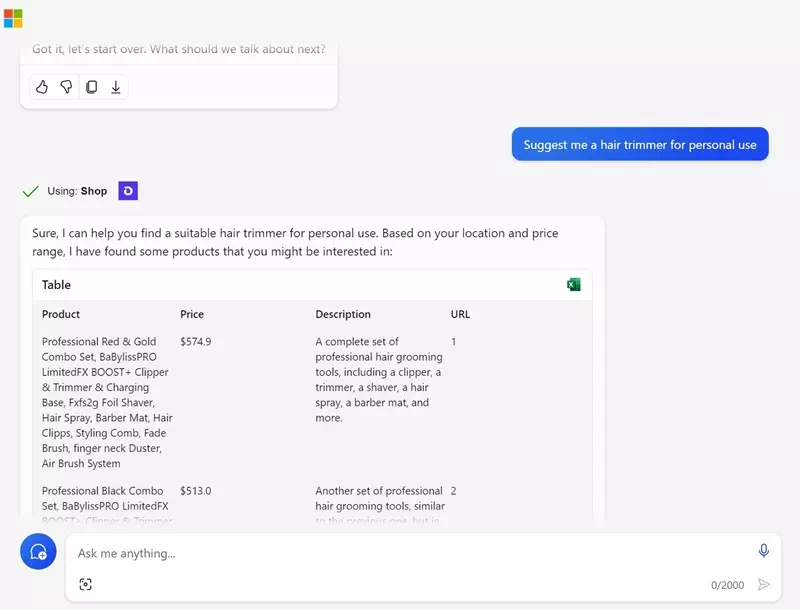The height and width of the screenshot is (610, 800).
Task: Download the response with the export icon
Action: (116, 87)
